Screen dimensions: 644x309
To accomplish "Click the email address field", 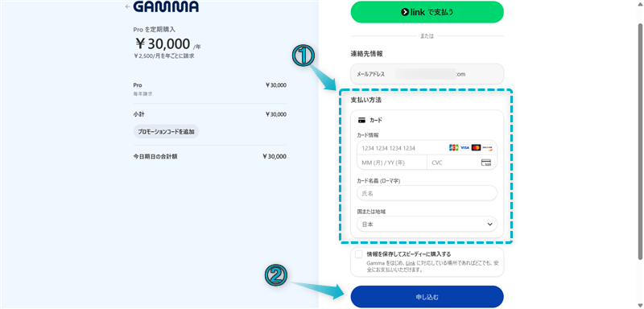I will pyautogui.click(x=427, y=74).
